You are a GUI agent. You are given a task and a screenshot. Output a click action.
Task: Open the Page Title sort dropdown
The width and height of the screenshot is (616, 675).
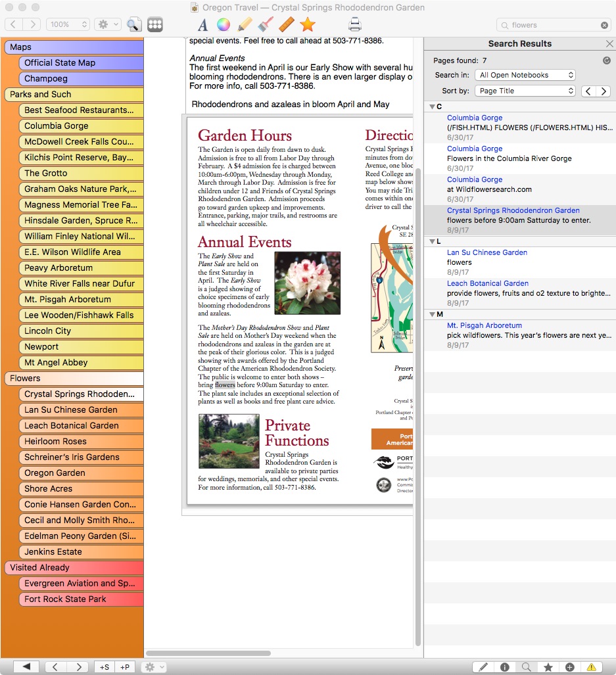coord(525,91)
